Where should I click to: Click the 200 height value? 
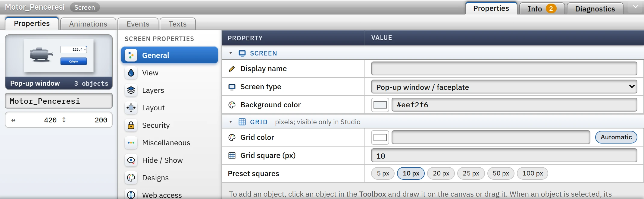[x=101, y=120]
